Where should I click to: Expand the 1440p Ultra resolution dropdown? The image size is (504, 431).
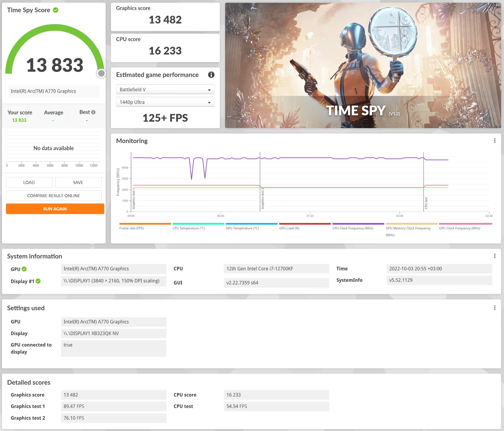point(165,102)
